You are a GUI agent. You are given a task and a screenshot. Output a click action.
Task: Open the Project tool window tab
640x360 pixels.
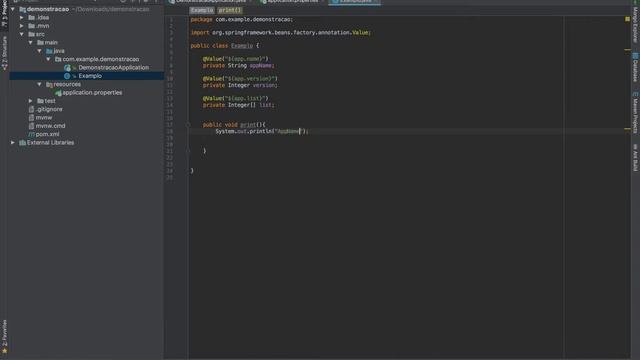4,14
